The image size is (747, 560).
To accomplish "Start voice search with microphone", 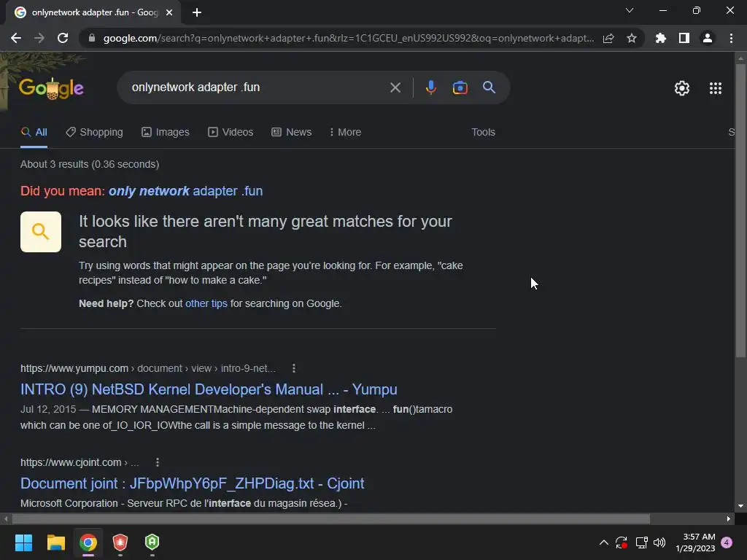I will click(x=430, y=87).
